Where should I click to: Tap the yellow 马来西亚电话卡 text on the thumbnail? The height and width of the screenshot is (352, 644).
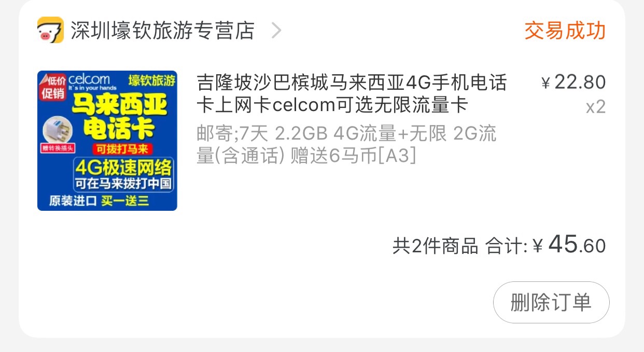click(119, 115)
